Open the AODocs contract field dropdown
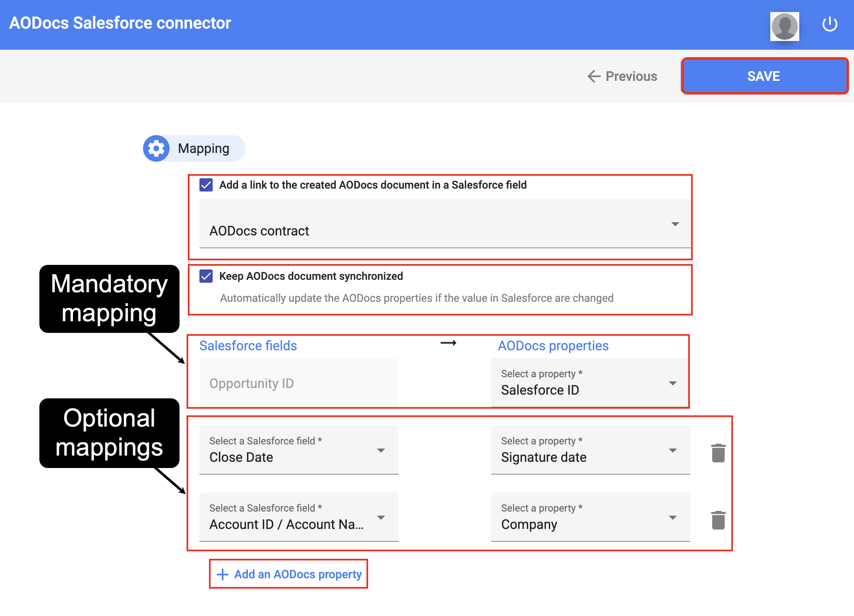 [445, 224]
